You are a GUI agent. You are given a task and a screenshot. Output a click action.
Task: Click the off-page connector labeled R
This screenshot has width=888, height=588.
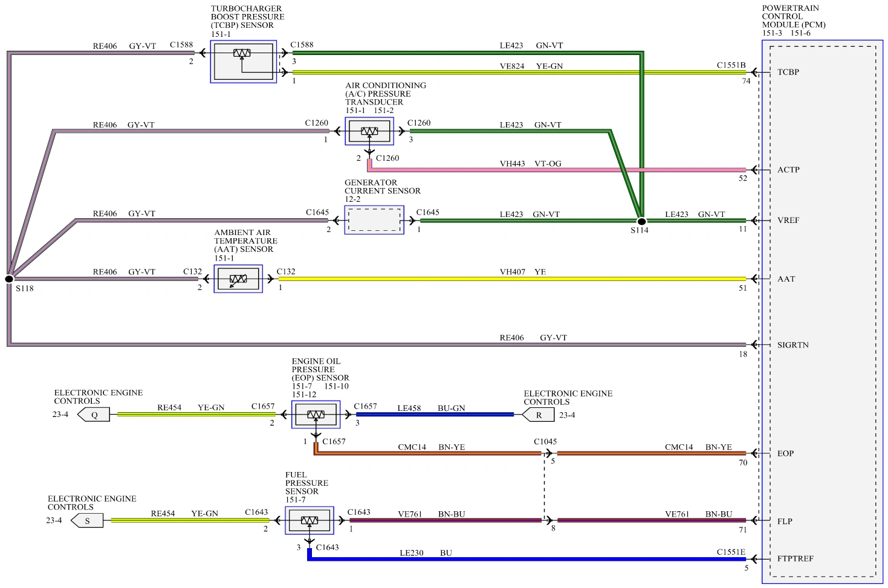(x=539, y=415)
